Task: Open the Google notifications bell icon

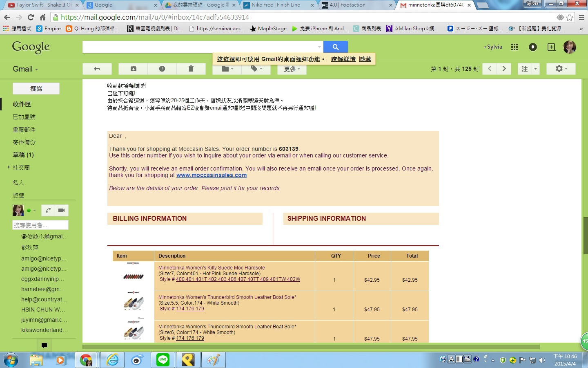Action: [x=533, y=47]
